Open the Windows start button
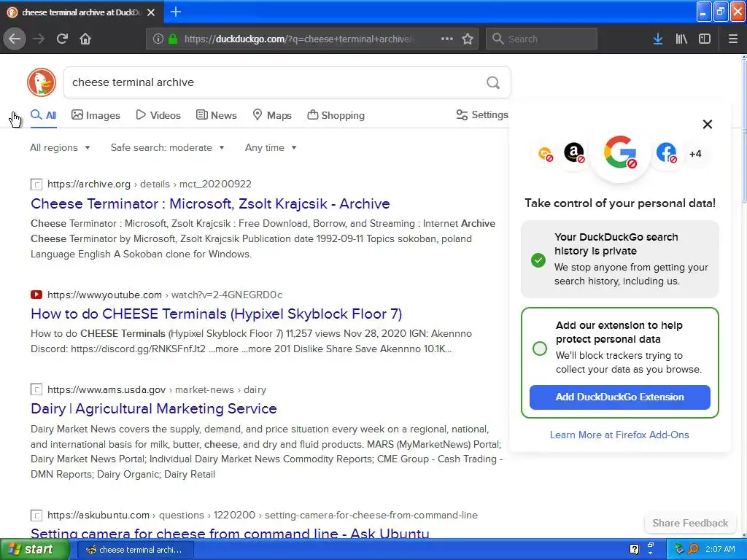The height and width of the screenshot is (560, 747). 35,550
